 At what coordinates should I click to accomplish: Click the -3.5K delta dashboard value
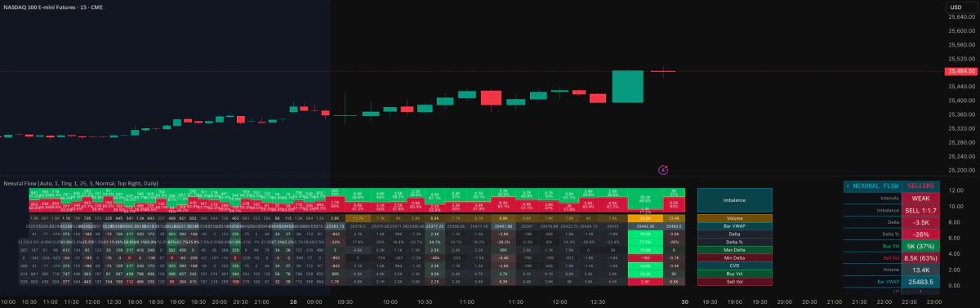tap(921, 222)
